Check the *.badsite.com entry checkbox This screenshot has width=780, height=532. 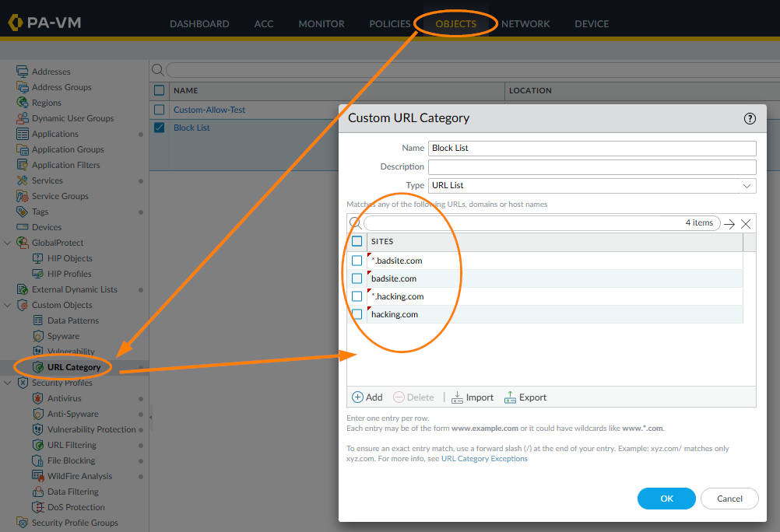pos(357,261)
